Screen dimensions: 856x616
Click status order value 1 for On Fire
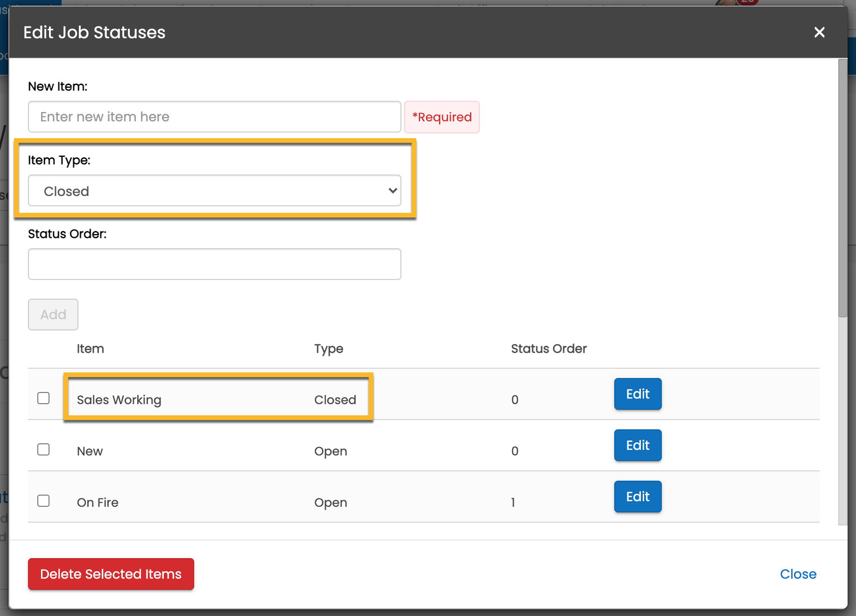coord(513,503)
